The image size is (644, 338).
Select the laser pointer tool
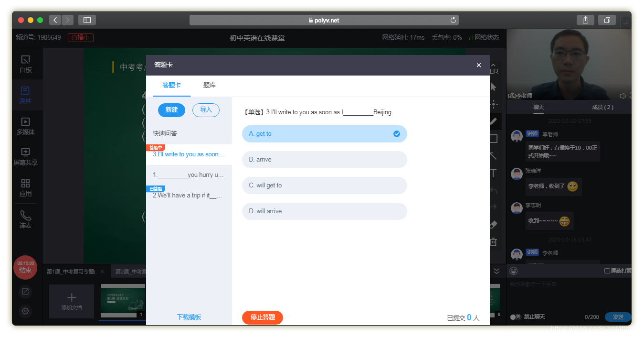tap(494, 104)
